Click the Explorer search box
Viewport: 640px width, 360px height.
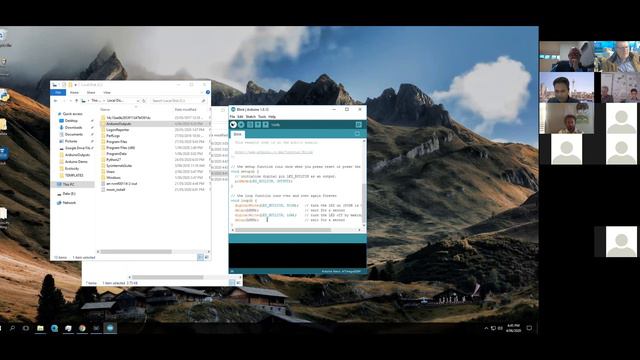[178, 100]
